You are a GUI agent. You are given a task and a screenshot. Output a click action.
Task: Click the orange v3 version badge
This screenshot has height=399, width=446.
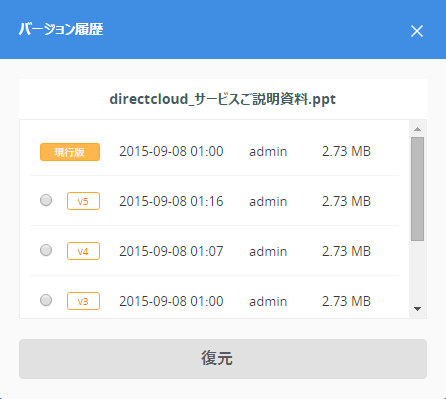[83, 301]
